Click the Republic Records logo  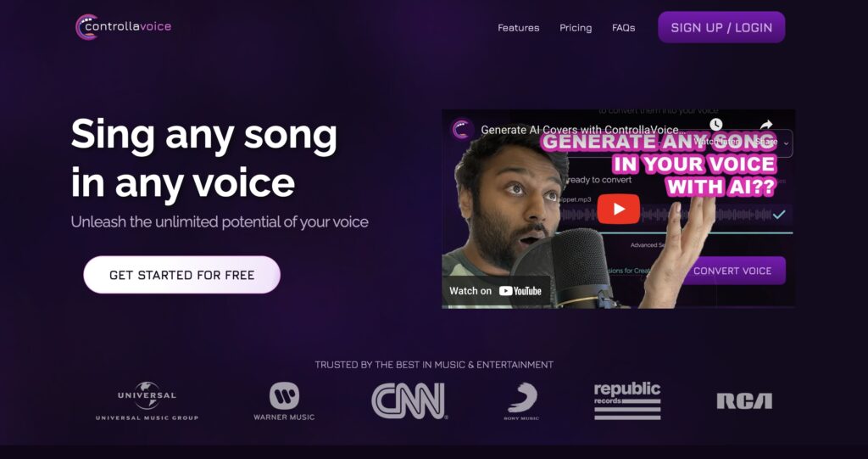(x=627, y=400)
